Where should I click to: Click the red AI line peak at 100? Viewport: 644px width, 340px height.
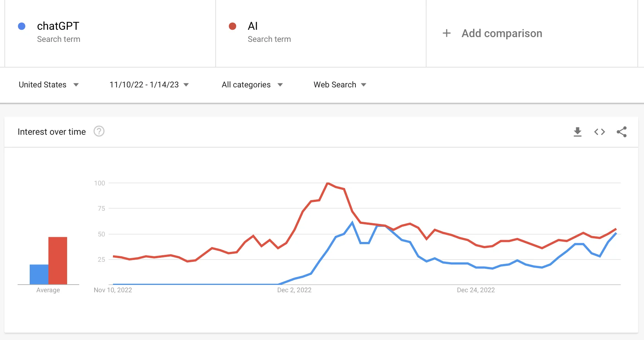pyautogui.click(x=328, y=183)
